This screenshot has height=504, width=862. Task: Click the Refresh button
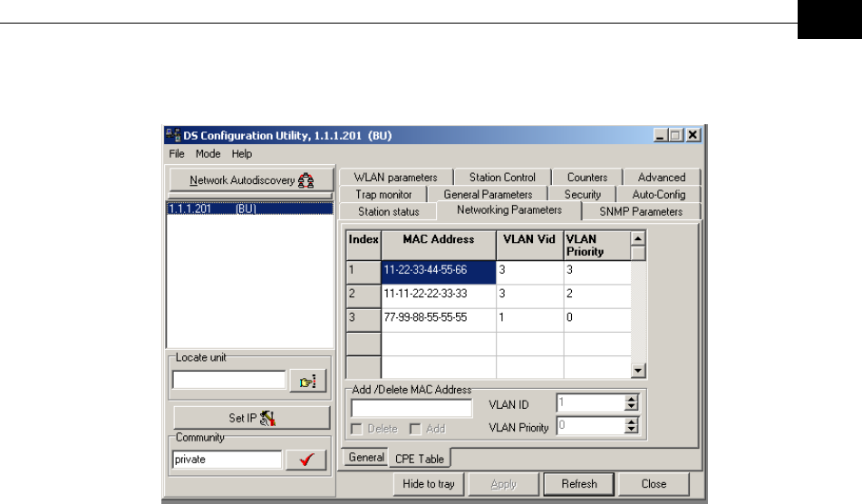[x=579, y=484]
